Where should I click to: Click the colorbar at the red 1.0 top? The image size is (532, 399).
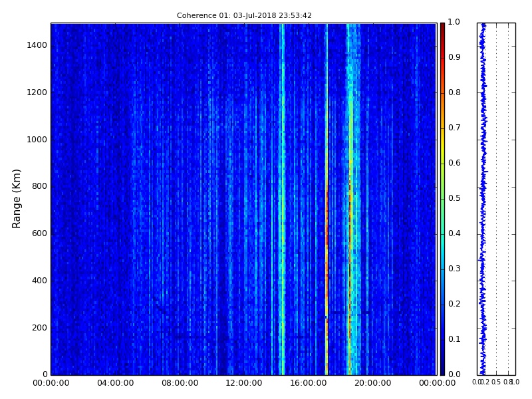point(442,25)
